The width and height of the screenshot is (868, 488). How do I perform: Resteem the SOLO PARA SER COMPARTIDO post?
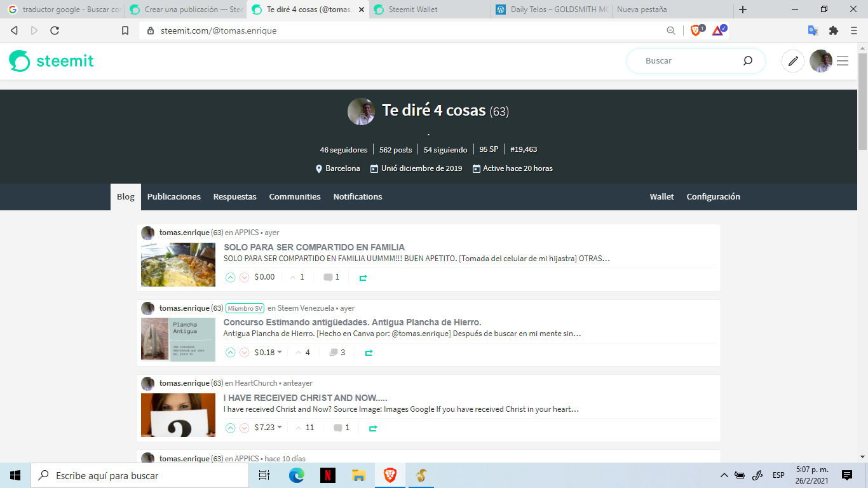[363, 278]
